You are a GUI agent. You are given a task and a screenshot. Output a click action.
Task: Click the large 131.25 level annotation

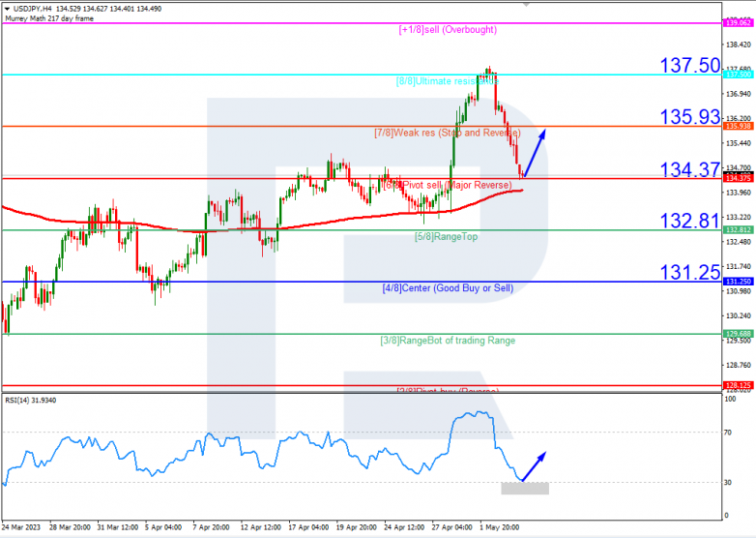689,272
